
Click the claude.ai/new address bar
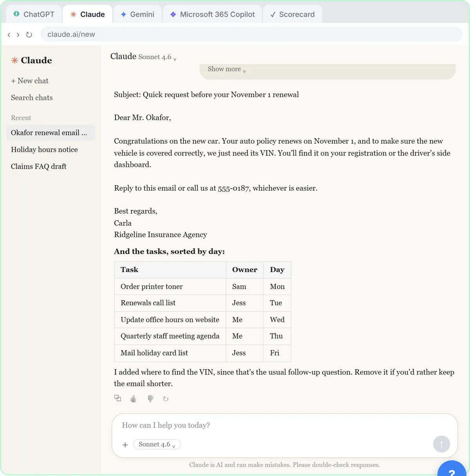pyautogui.click(x=251, y=34)
